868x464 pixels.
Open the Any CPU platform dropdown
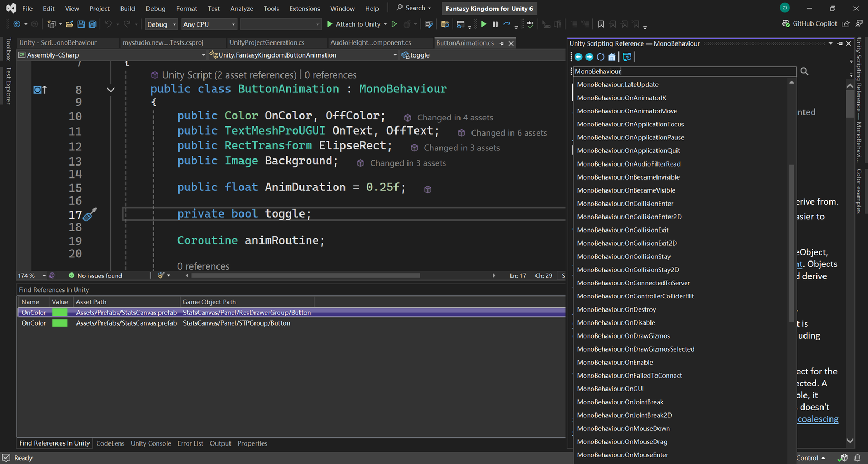[x=209, y=24]
